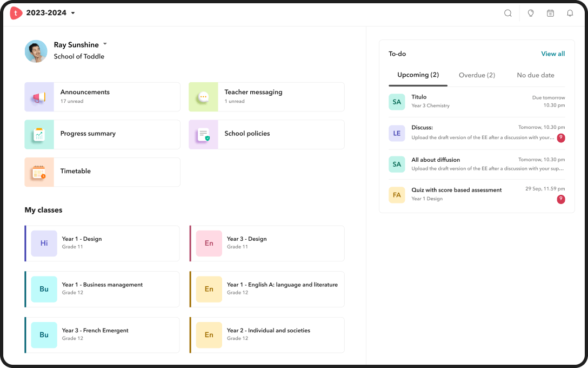Click the red 9 badge on Discuss item
The image size is (588, 368).
pos(560,138)
